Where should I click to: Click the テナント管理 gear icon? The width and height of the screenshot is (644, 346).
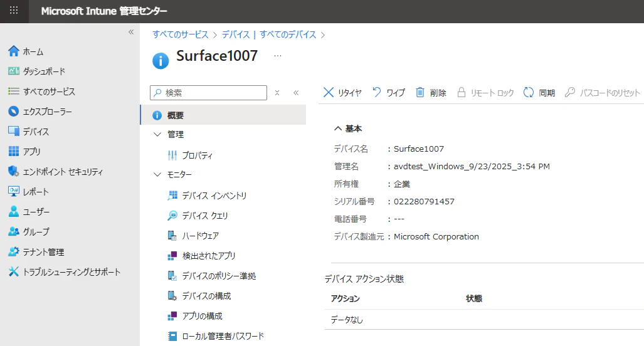pos(14,251)
